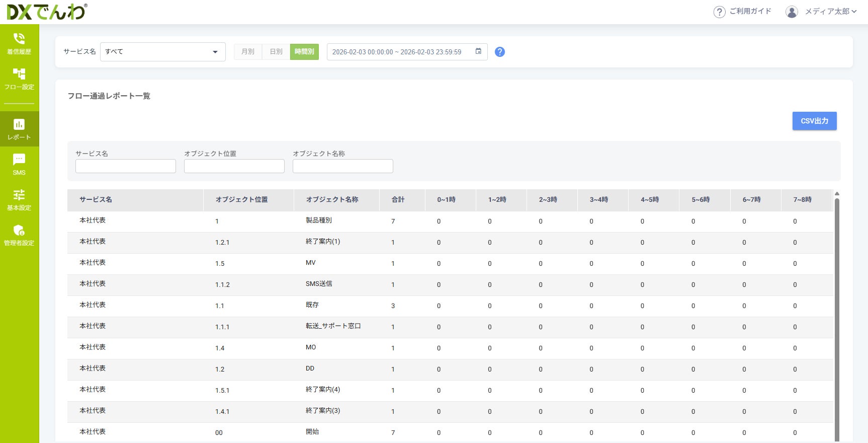This screenshot has width=868, height=443.
Task: Select the 転送_サポート窓口 cell
Action: click(x=333, y=326)
